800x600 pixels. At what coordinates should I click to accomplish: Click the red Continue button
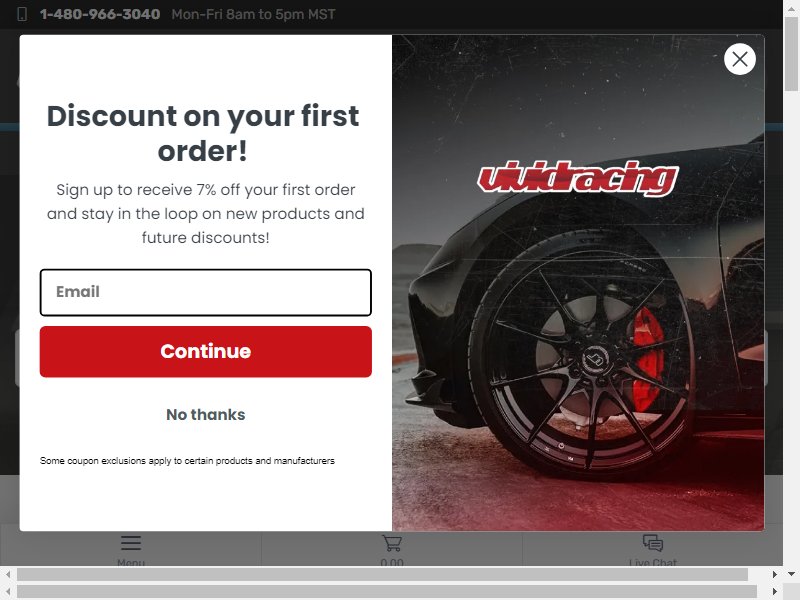pyautogui.click(x=206, y=352)
